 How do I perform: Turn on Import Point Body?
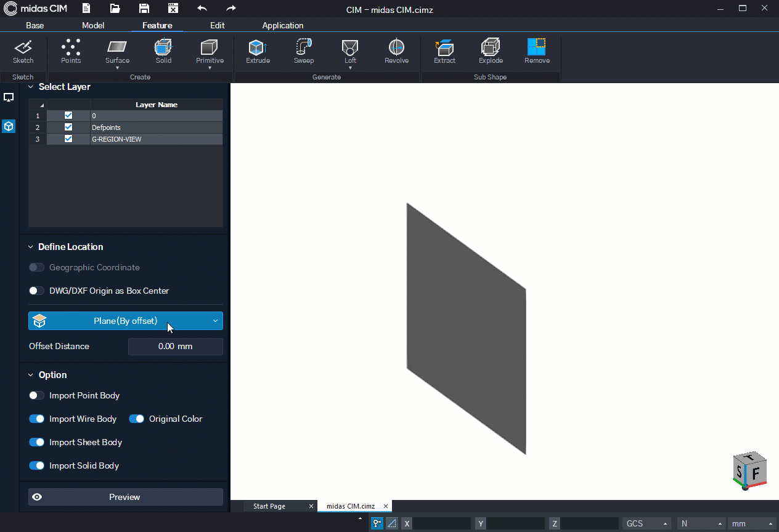(37, 395)
